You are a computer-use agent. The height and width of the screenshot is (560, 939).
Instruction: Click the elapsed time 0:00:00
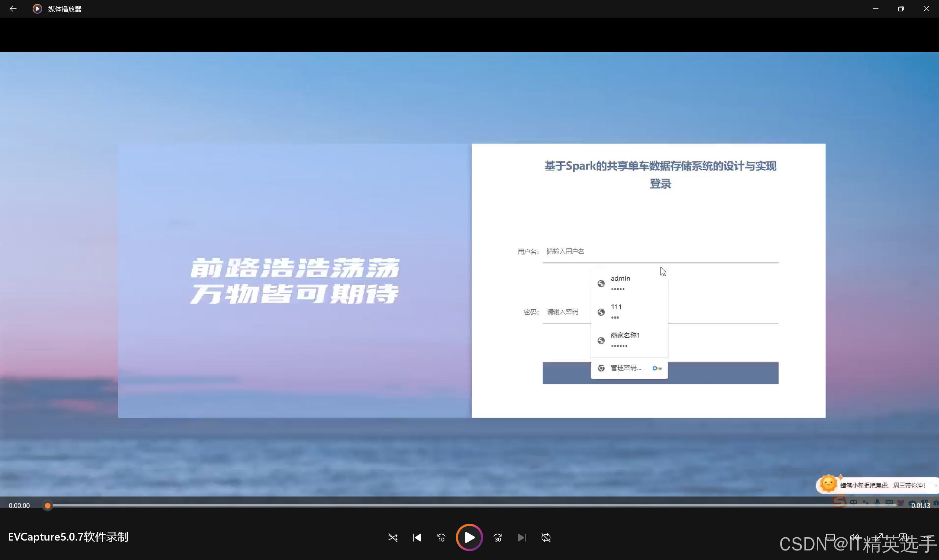pyautogui.click(x=19, y=506)
